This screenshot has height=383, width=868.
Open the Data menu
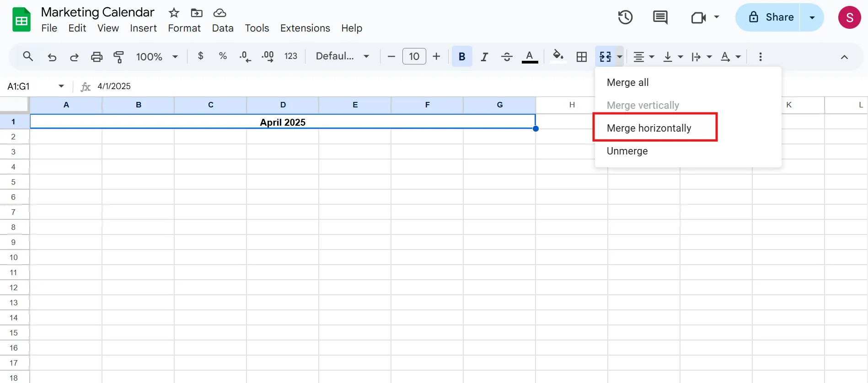223,28
